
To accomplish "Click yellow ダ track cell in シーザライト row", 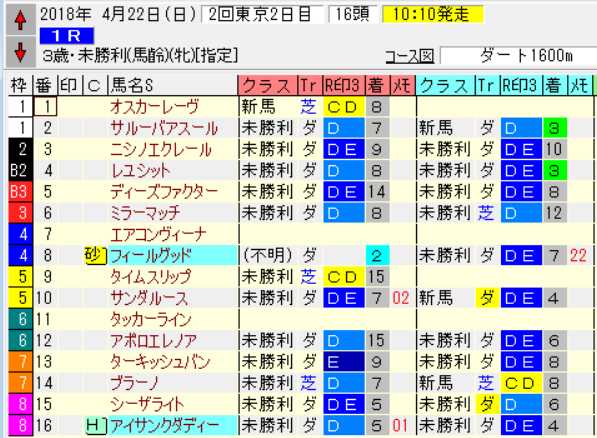I will pyautogui.click(x=487, y=404).
